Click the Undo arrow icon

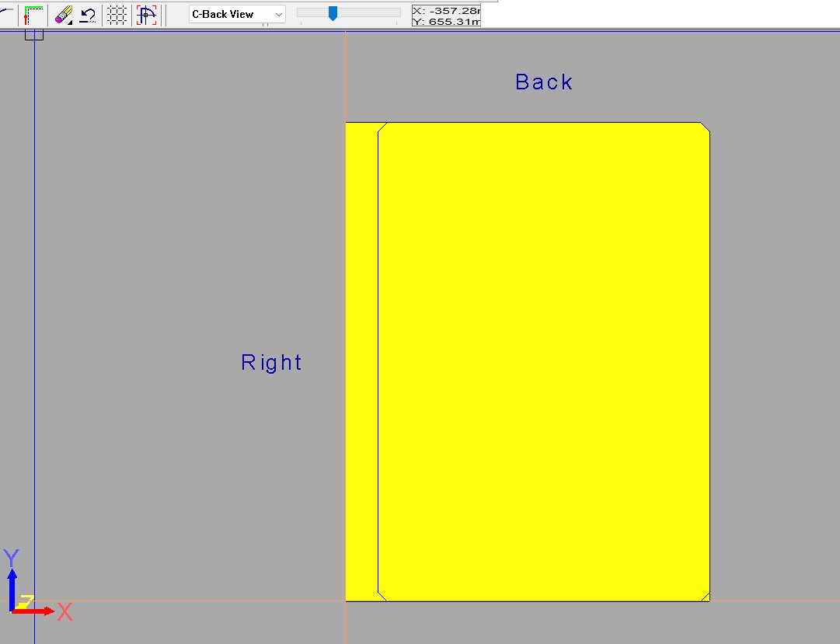coord(89,15)
